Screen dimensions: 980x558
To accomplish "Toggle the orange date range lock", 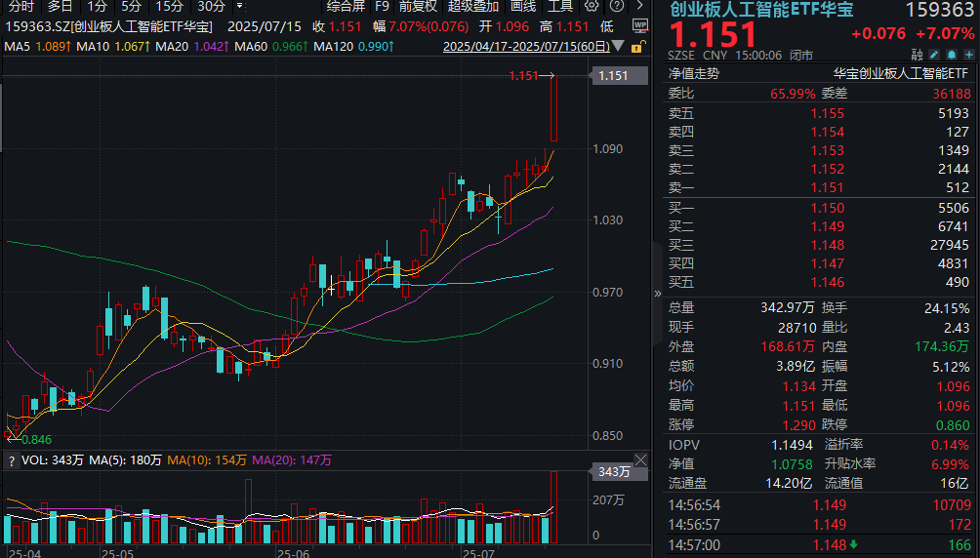I will (x=636, y=47).
